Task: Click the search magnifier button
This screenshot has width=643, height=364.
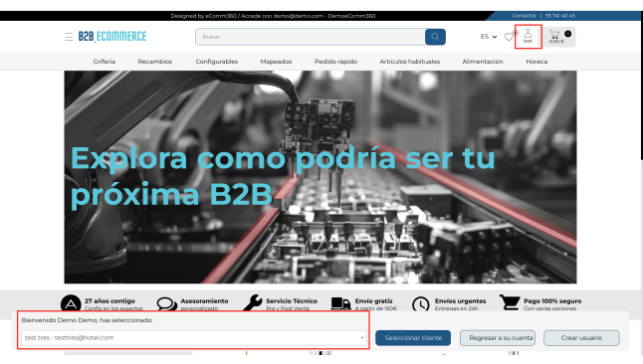Action: 435,37
